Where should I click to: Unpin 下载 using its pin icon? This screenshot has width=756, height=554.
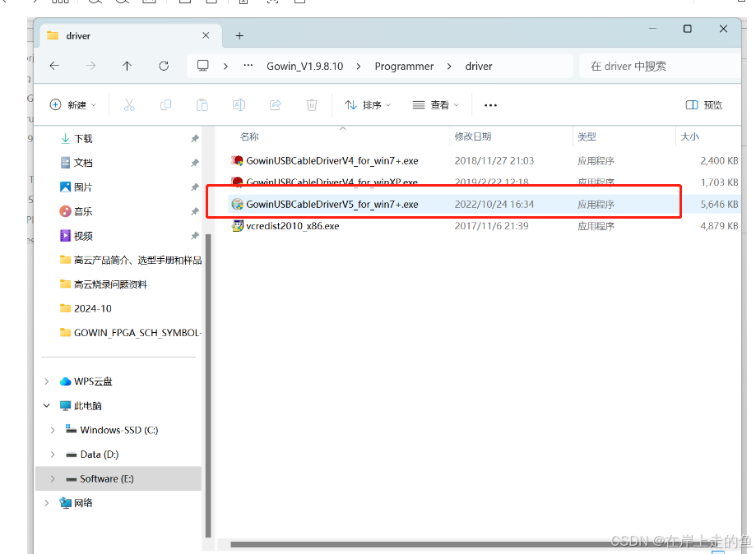195,139
